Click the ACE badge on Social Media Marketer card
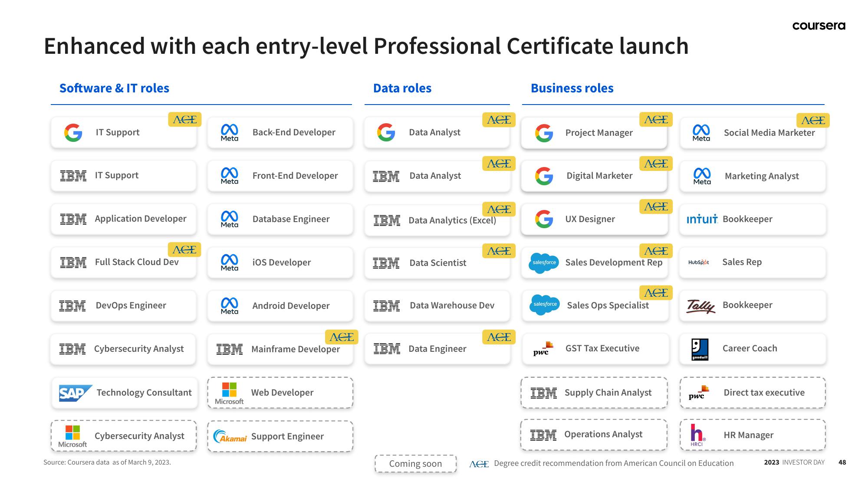The image size is (868, 488). click(813, 120)
